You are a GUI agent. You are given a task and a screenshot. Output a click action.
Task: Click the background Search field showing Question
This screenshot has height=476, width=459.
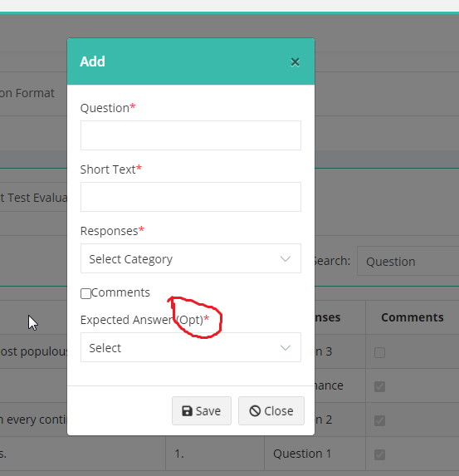pos(408,261)
